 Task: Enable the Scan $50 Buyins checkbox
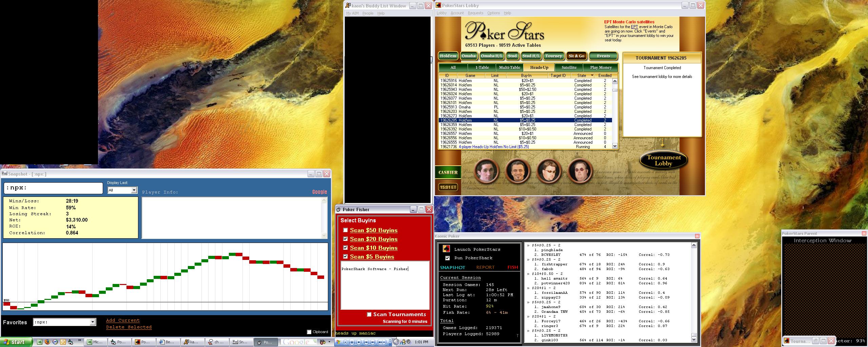click(345, 230)
